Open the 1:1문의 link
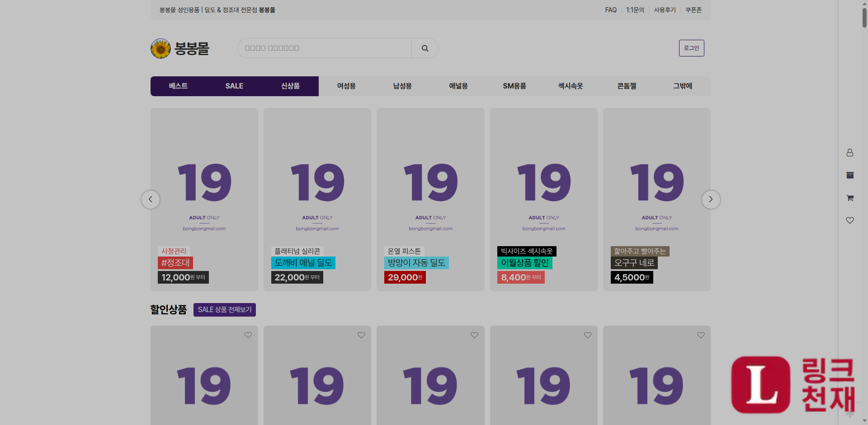The height and width of the screenshot is (425, 868). [x=635, y=10]
